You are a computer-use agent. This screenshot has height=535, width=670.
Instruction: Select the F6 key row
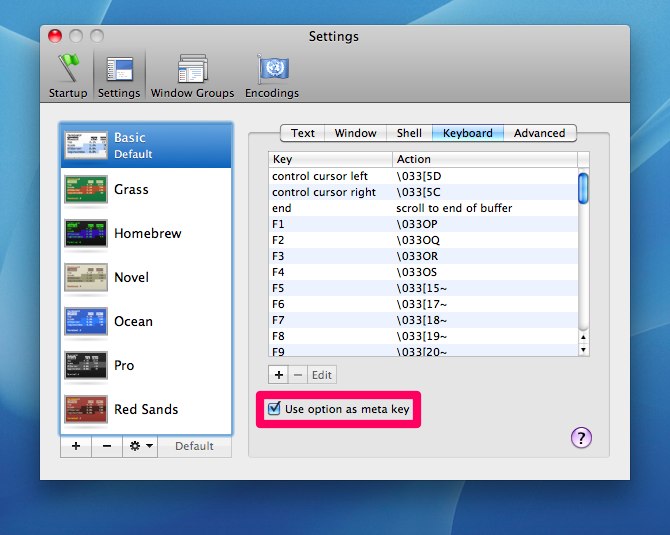point(423,304)
